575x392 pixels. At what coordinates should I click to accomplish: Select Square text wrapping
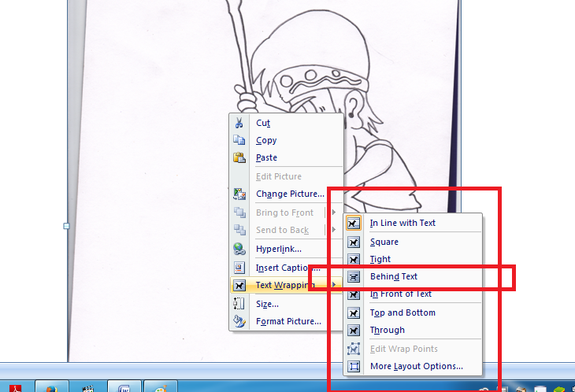[413, 242]
